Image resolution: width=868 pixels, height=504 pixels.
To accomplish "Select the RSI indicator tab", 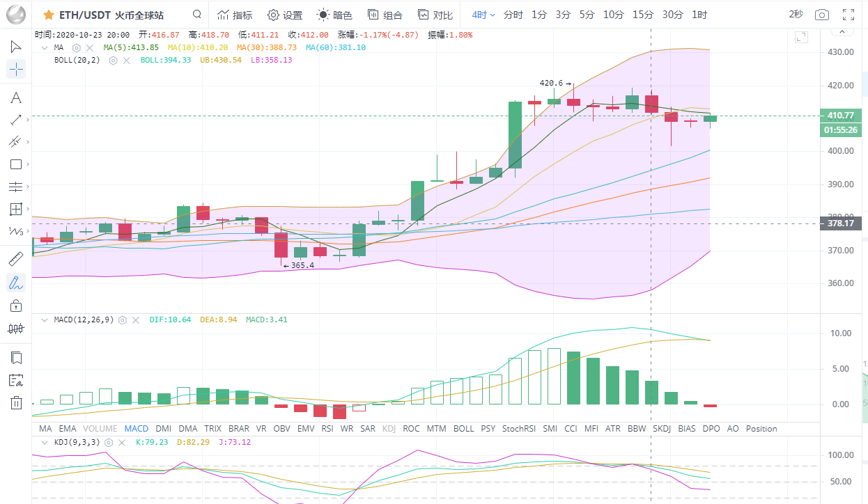I will point(327,429).
